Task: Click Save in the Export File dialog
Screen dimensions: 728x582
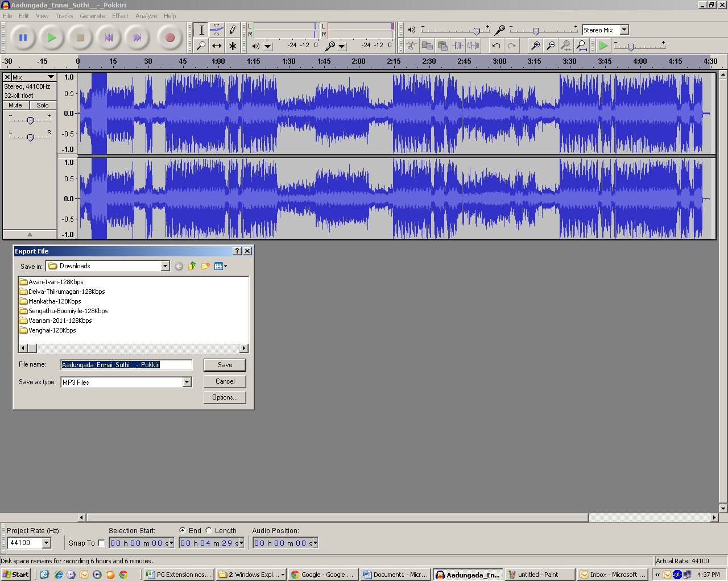Action: coord(225,365)
